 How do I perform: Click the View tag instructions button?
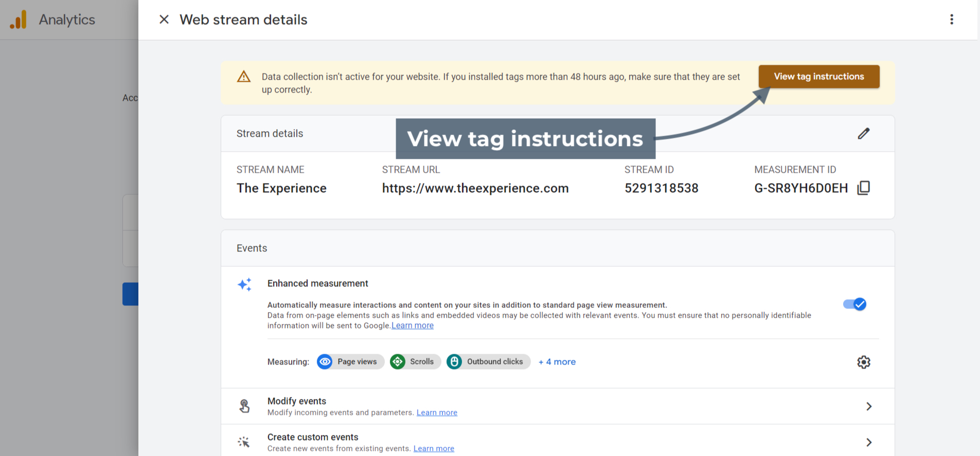pyautogui.click(x=818, y=77)
